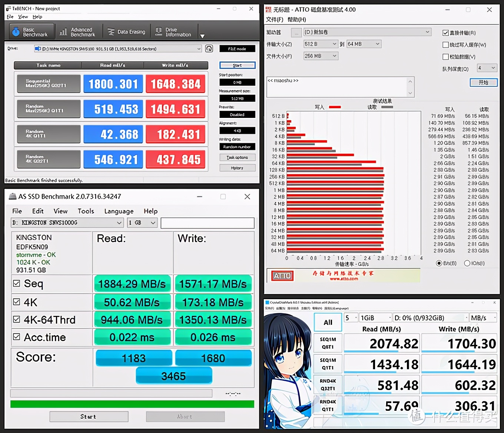504x433 pixels.
Task: Open Data Erasing tool in TxBENCH
Action: (x=126, y=32)
